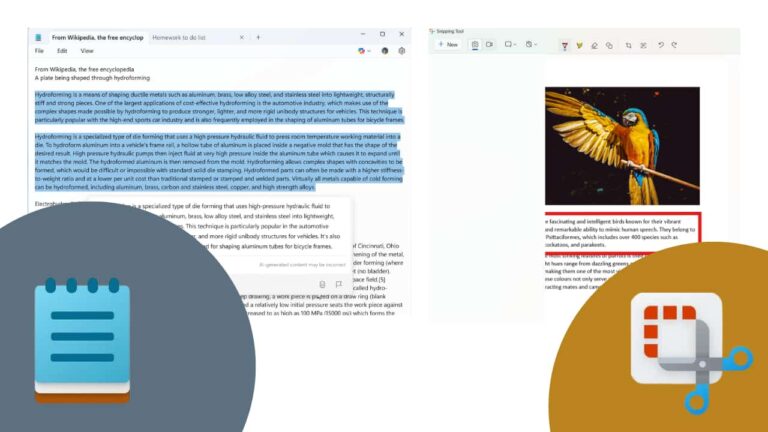Select the Eraser tool in Snipping Tool
This screenshot has height=432, width=768.
594,45
